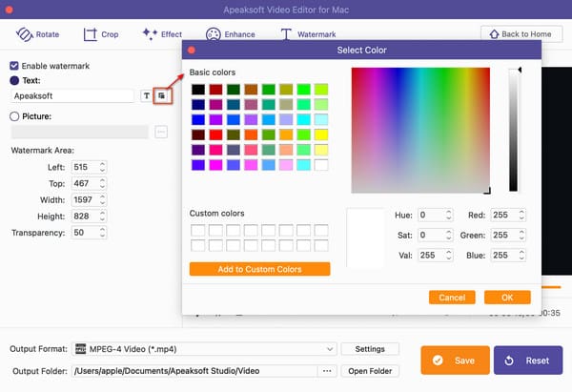Viewport: 572px width, 392px height.
Task: Click the color preview box
Action: tap(365, 238)
